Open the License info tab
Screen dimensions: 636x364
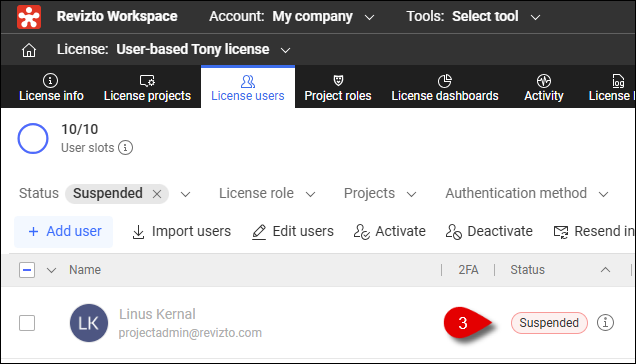51,87
